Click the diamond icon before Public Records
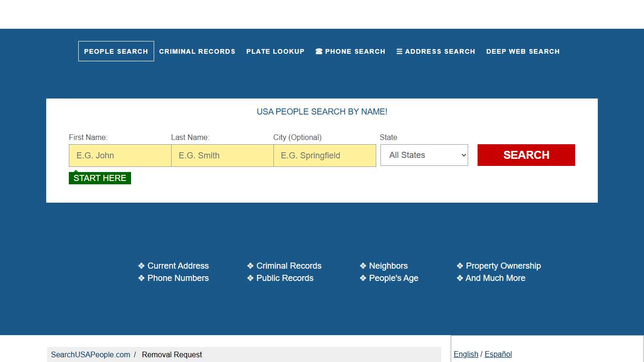Image resolution: width=644 pixels, height=362 pixels. tap(250, 278)
